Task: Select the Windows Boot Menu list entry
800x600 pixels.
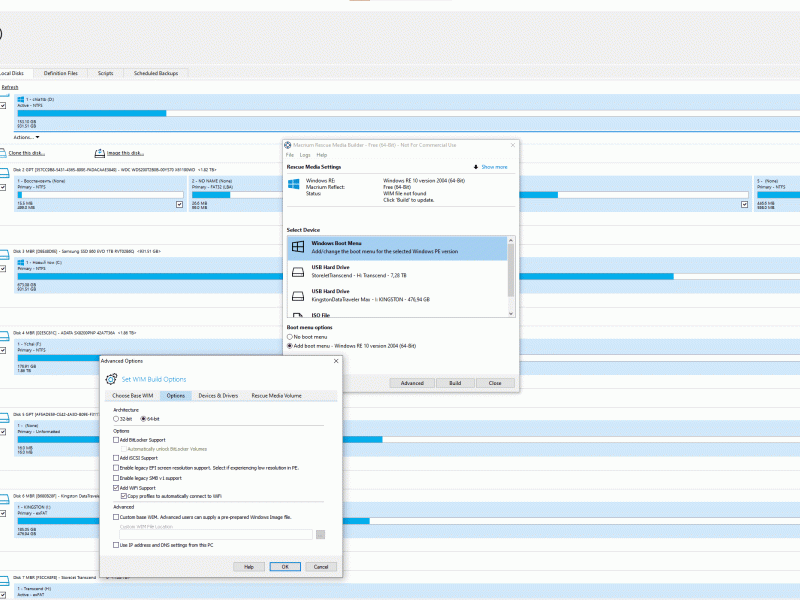Action: (x=397, y=247)
